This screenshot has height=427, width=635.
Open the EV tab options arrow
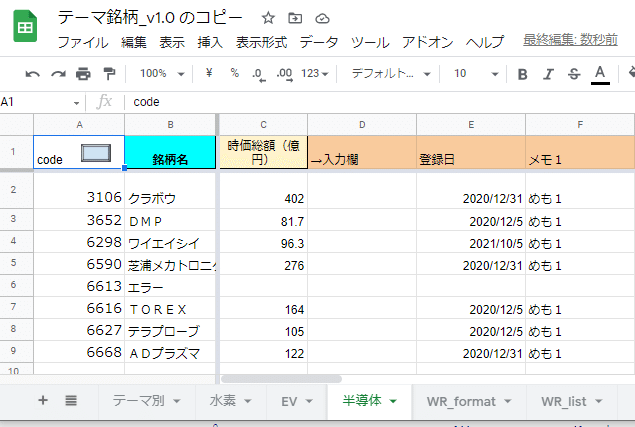click(309, 401)
